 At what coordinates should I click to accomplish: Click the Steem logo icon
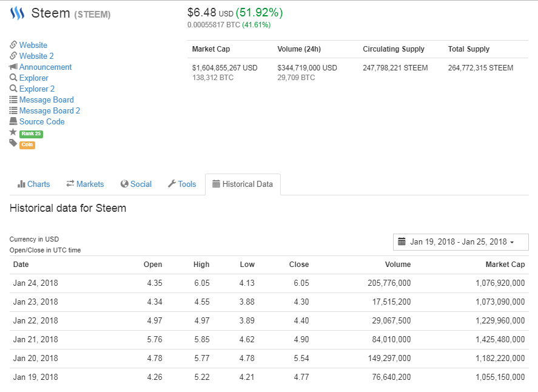point(17,13)
